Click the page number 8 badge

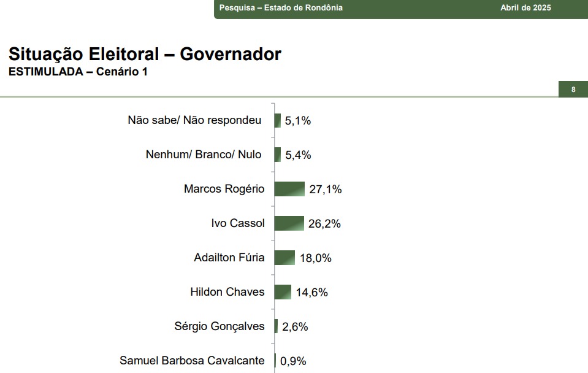click(573, 90)
